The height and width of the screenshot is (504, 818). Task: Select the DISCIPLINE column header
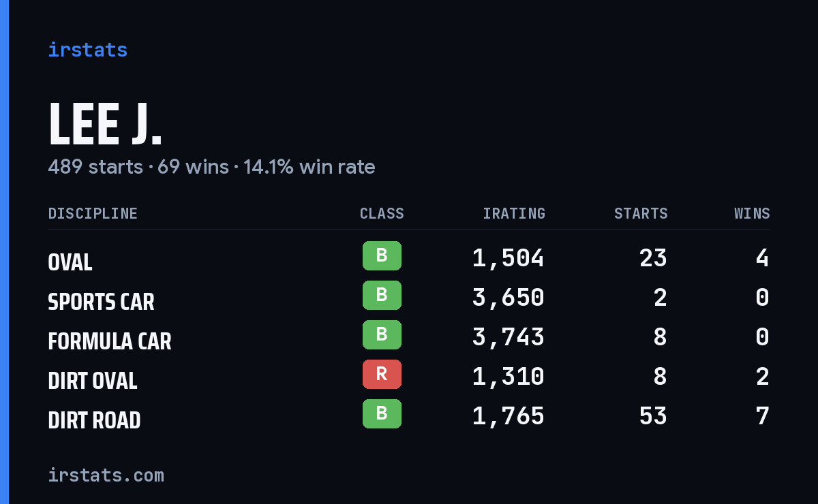click(x=93, y=214)
